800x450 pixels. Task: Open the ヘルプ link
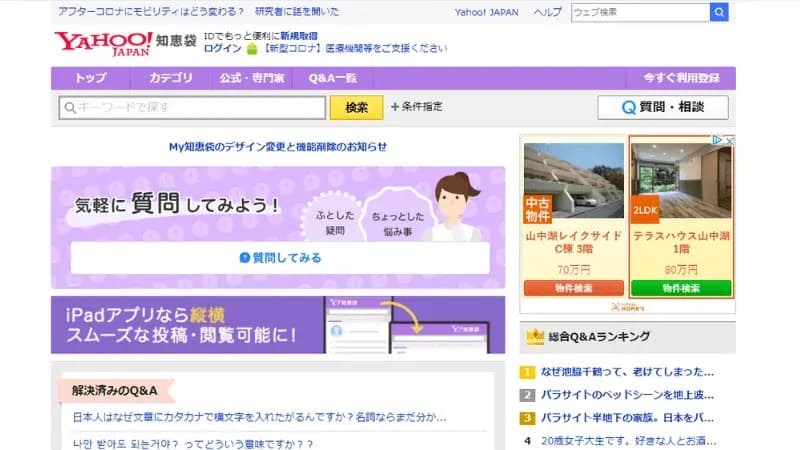[x=547, y=12]
